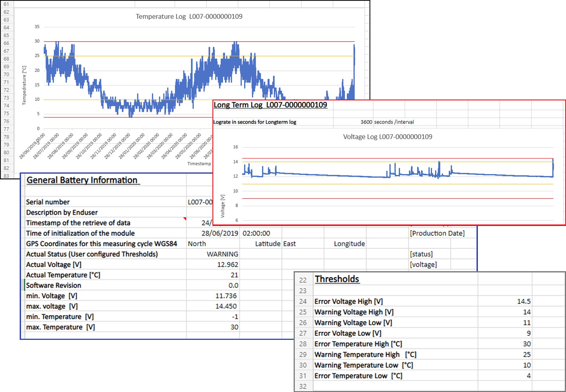Click the Long Term Log heading cell
The width and height of the screenshot is (566, 392).
270,105
